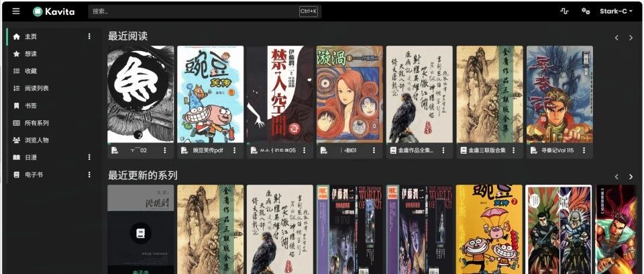644x274 pixels.
Task: Click the 金庸作品全集 title text
Action: tap(415, 150)
